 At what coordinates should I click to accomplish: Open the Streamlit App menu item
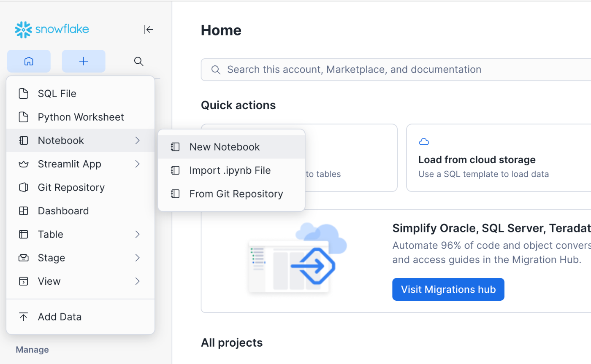coord(80,164)
